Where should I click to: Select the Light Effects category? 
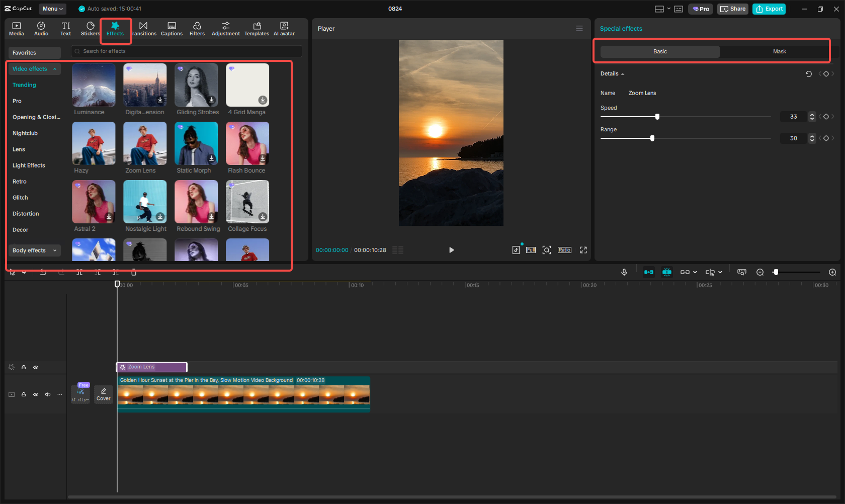[29, 165]
